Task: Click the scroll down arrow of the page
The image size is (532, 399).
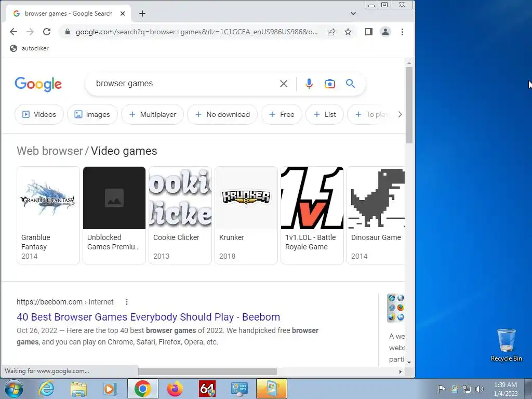Action: click(409, 362)
